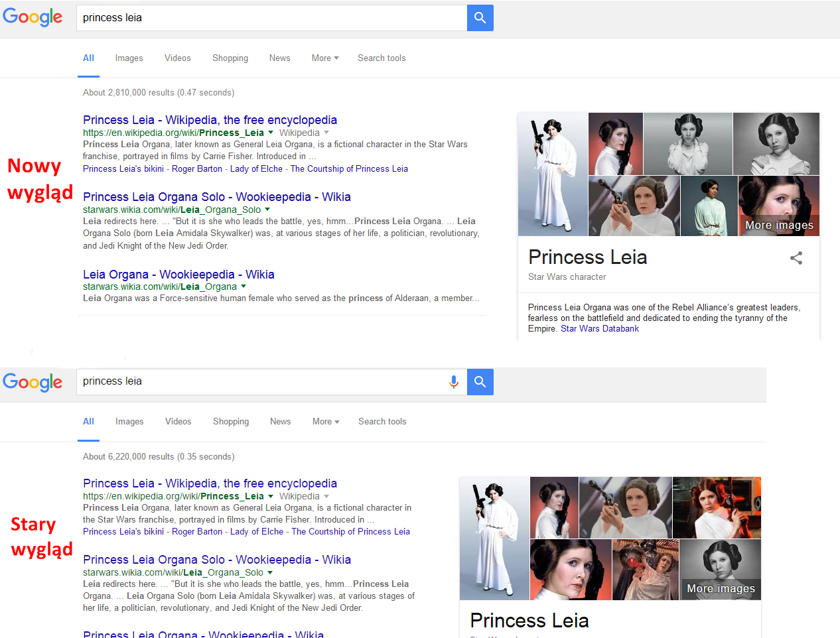Open Wikipedia Princess Leia result in new layout

(210, 120)
